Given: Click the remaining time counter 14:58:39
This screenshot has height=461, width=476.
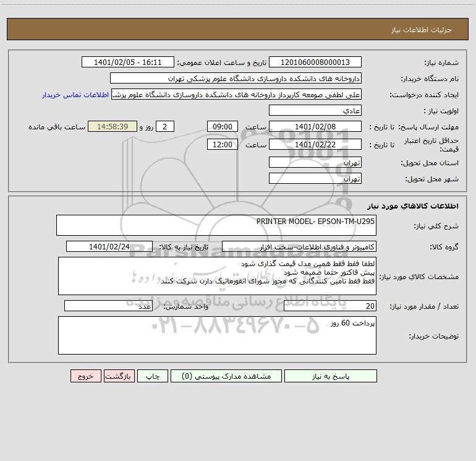Looking at the screenshot, I should [113, 126].
